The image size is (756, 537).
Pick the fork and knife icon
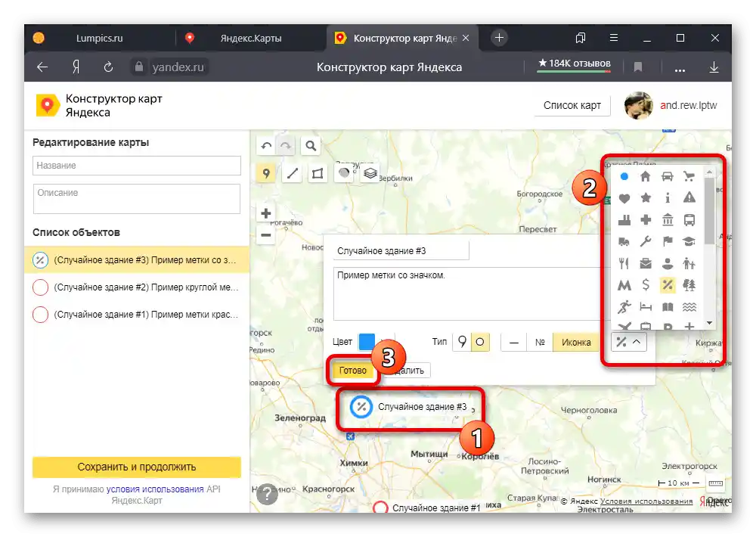(x=624, y=263)
